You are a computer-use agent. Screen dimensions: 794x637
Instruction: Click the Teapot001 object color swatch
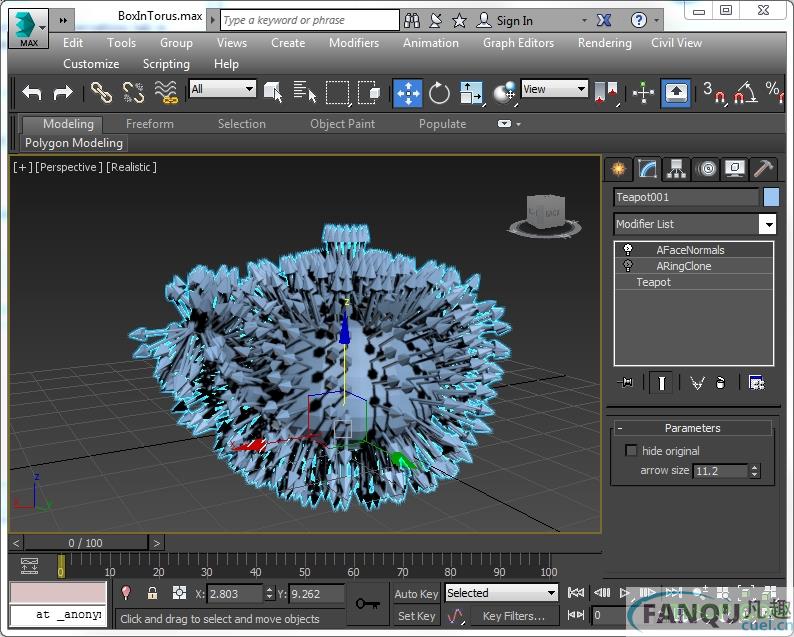(770, 197)
